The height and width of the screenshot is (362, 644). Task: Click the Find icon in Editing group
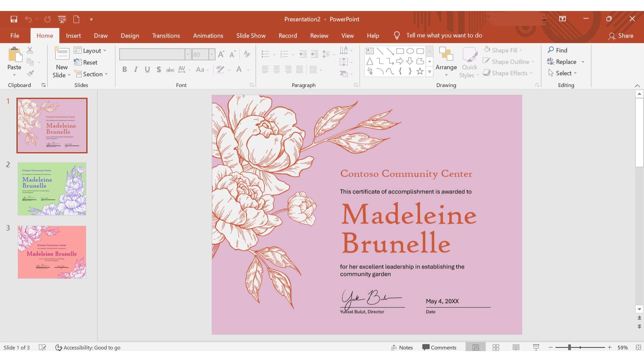point(557,50)
